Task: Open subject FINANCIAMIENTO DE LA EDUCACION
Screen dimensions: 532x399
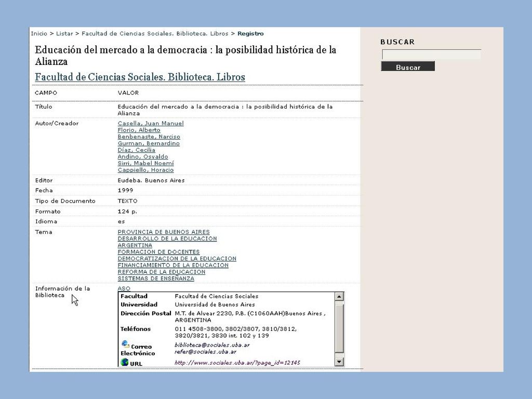Action: coord(173,265)
